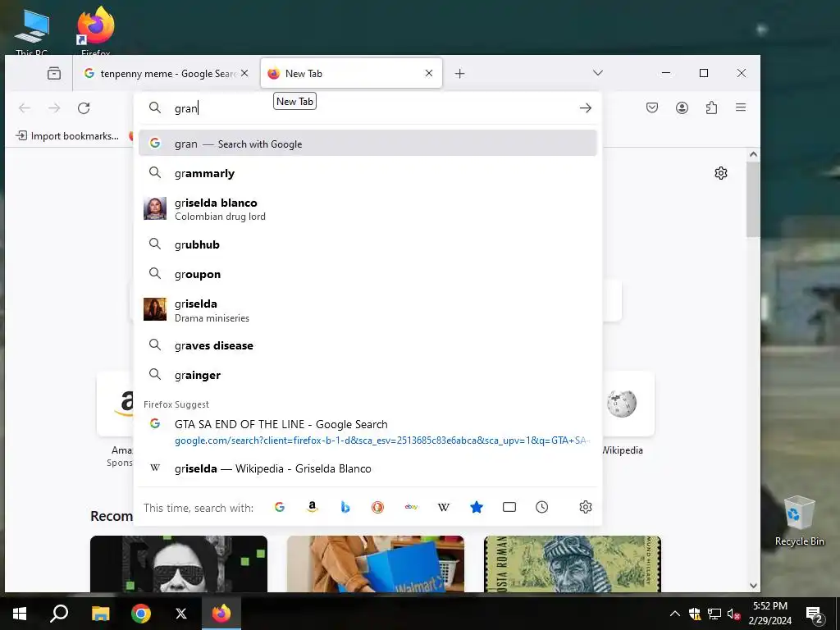Select Firefox shortcut on desktop
The width and height of the screenshot is (840, 630).
pos(95,30)
